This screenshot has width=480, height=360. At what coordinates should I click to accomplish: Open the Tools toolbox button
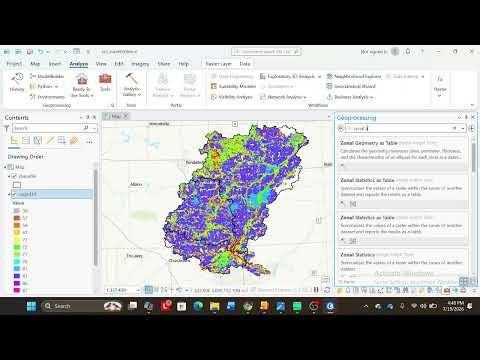[105, 82]
